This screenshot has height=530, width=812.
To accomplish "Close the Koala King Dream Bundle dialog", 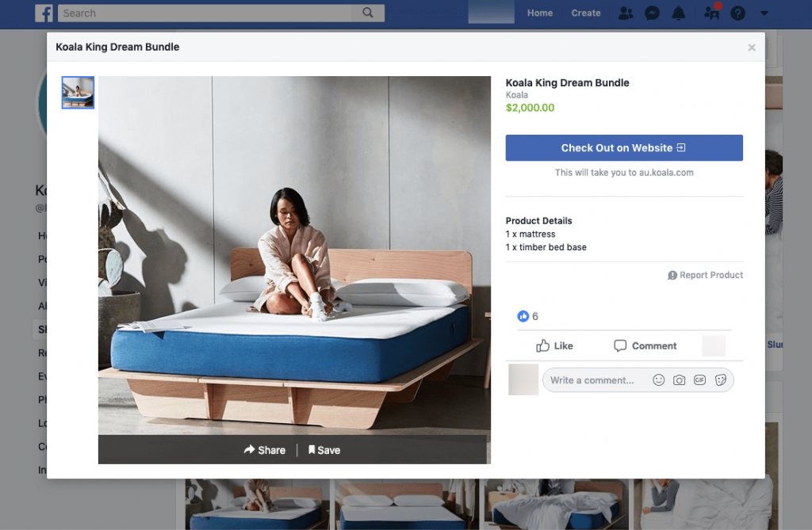I will click(752, 48).
